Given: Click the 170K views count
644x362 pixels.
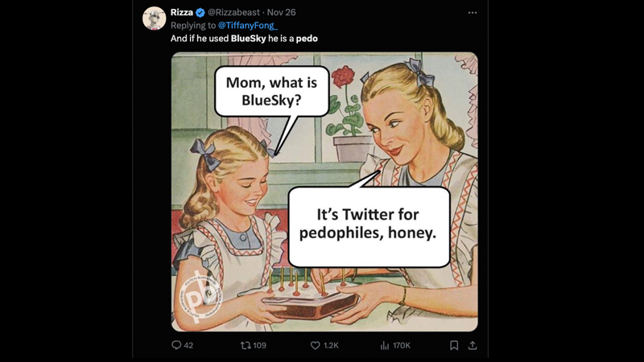Looking at the screenshot, I should point(401,346).
